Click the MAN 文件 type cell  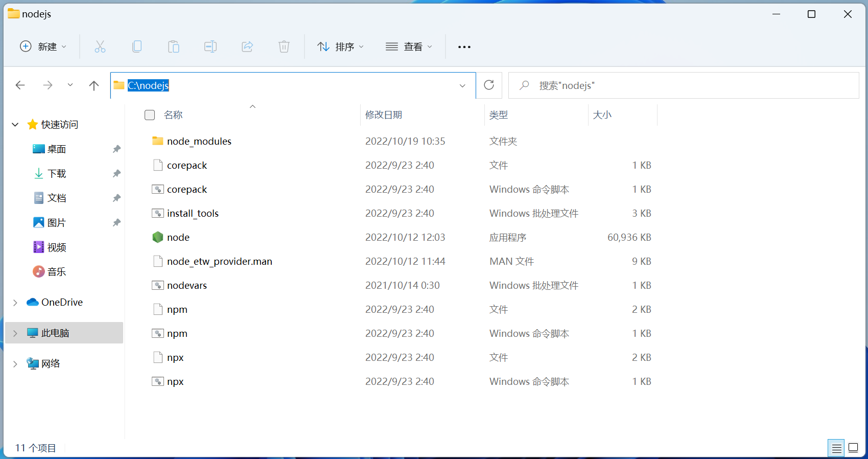[x=512, y=261]
